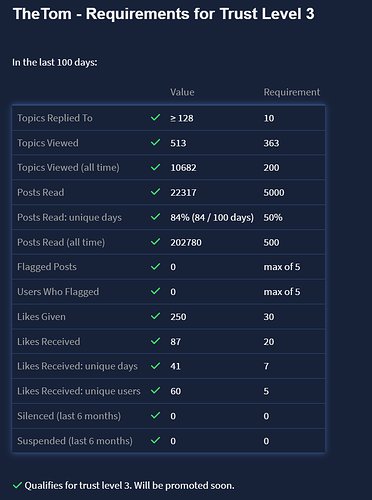Select the Requirement column header
Screen dimensions: 372x500
[292, 92]
